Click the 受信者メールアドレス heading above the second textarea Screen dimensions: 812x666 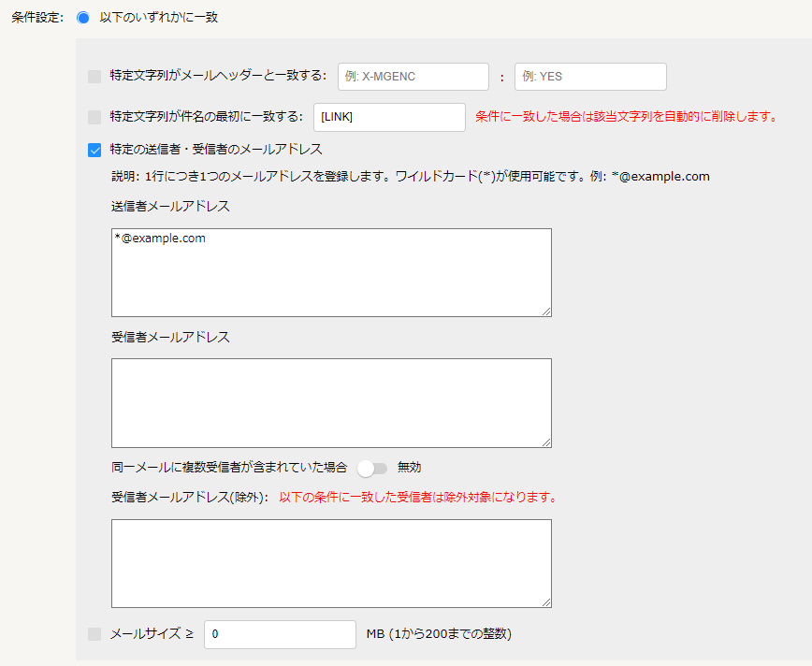click(x=170, y=337)
